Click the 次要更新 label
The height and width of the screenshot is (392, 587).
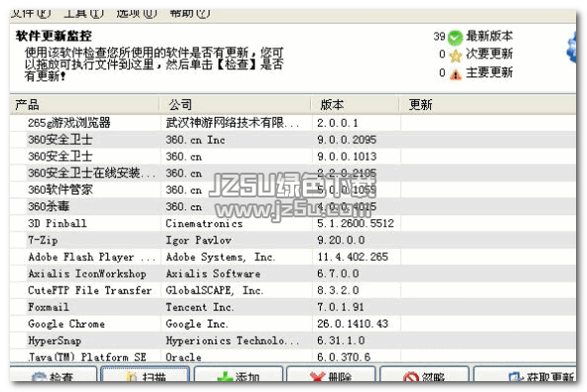click(490, 54)
